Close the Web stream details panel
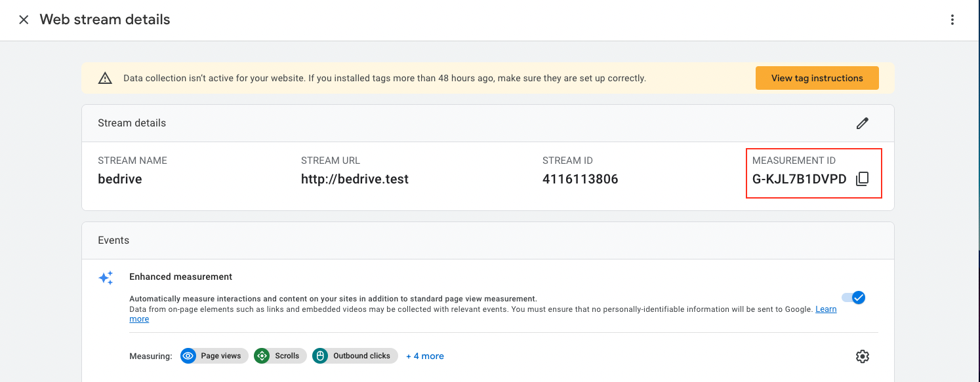 point(24,20)
